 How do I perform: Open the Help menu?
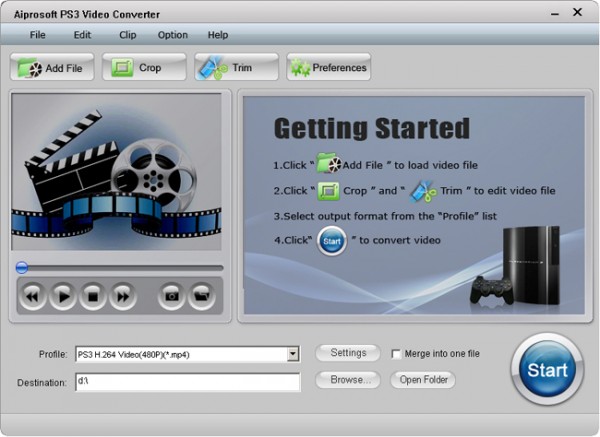(218, 35)
